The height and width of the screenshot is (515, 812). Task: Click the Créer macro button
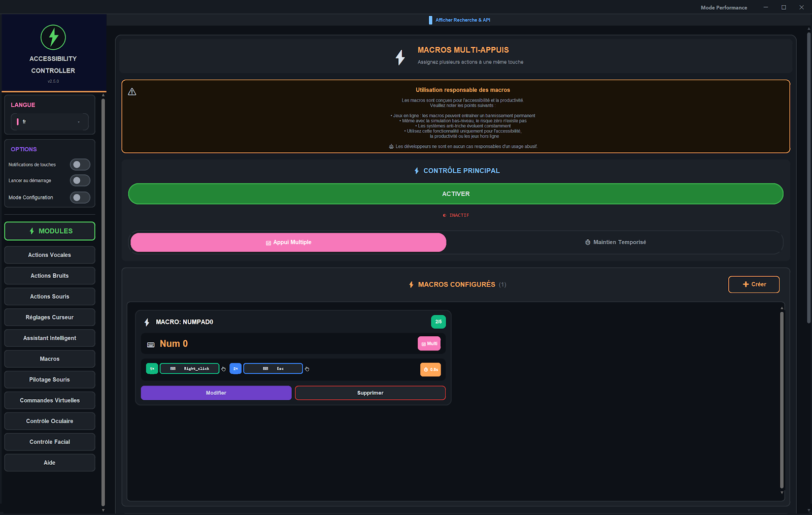(754, 284)
